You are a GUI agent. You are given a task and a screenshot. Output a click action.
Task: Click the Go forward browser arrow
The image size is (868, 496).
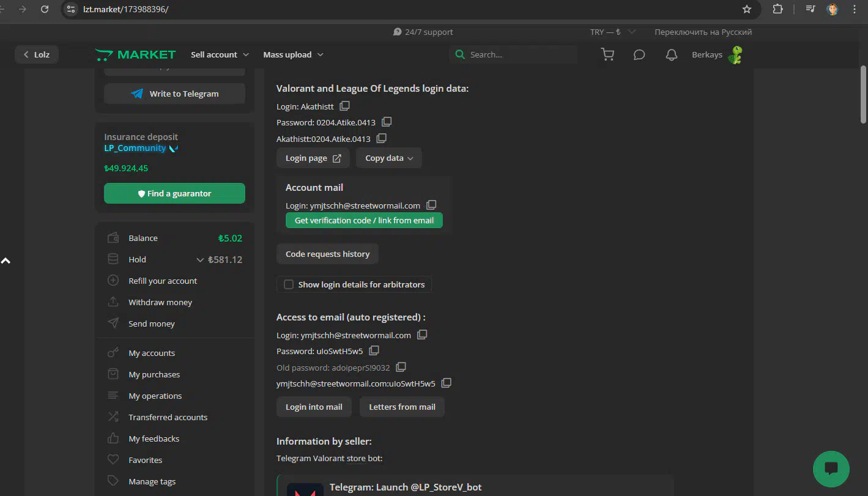click(x=23, y=9)
